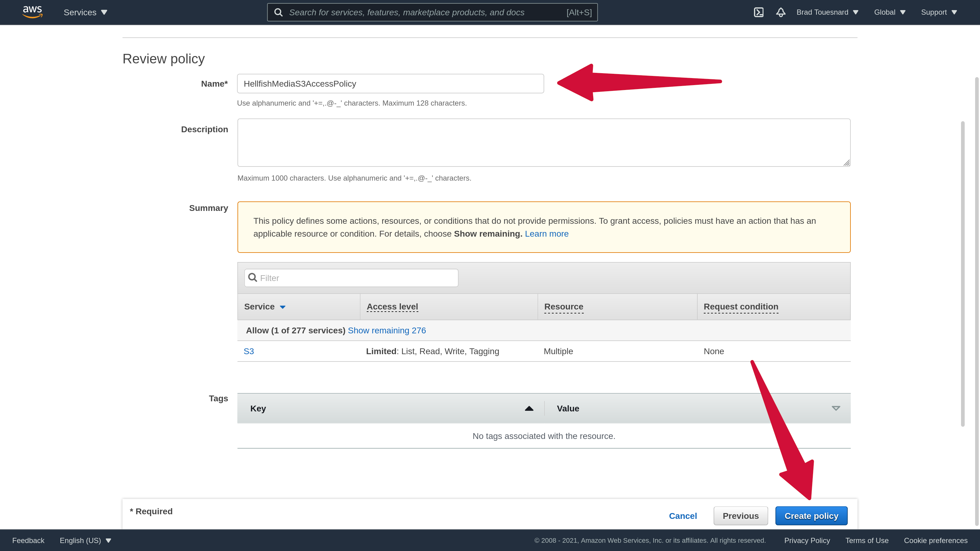Click the CloudShell terminal icon

click(759, 12)
